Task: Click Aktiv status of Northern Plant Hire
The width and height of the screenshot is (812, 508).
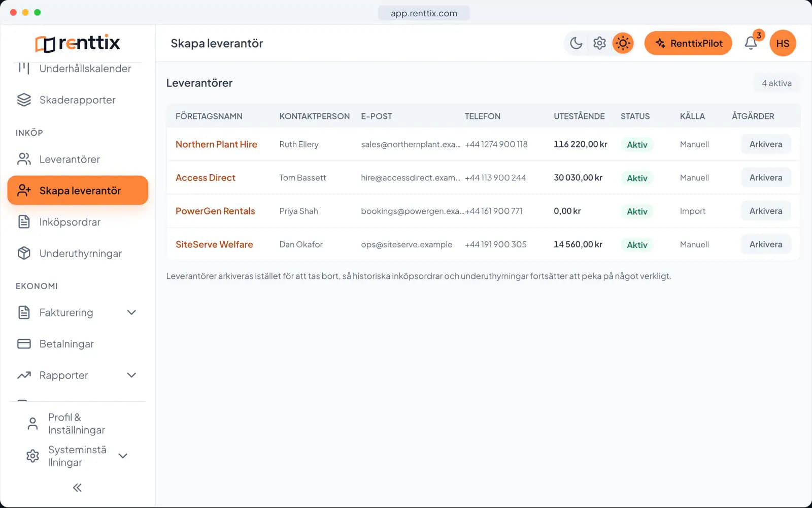Action: click(x=637, y=145)
